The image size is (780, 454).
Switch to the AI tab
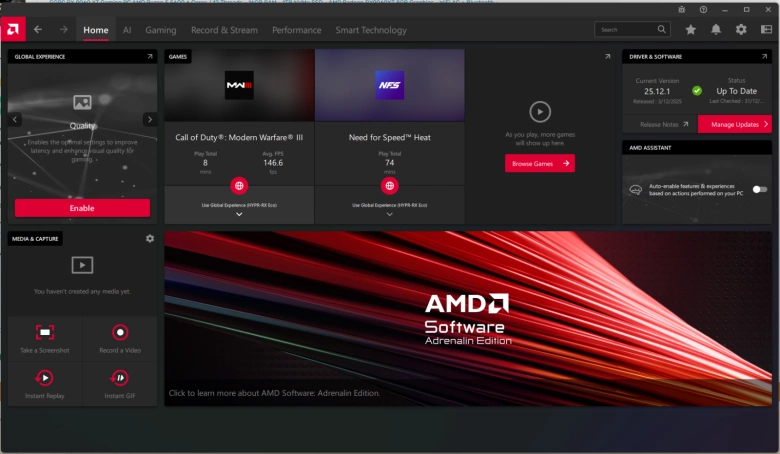click(x=127, y=30)
